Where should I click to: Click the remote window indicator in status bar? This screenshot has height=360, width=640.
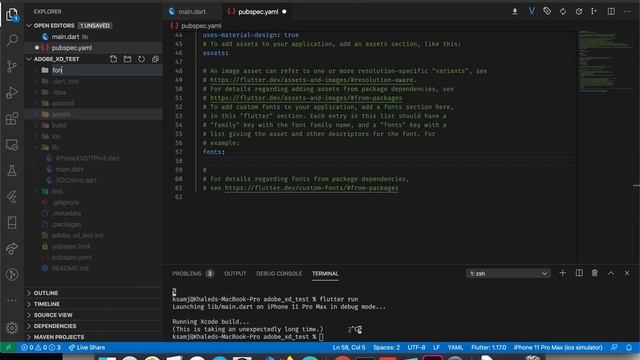click(8, 348)
